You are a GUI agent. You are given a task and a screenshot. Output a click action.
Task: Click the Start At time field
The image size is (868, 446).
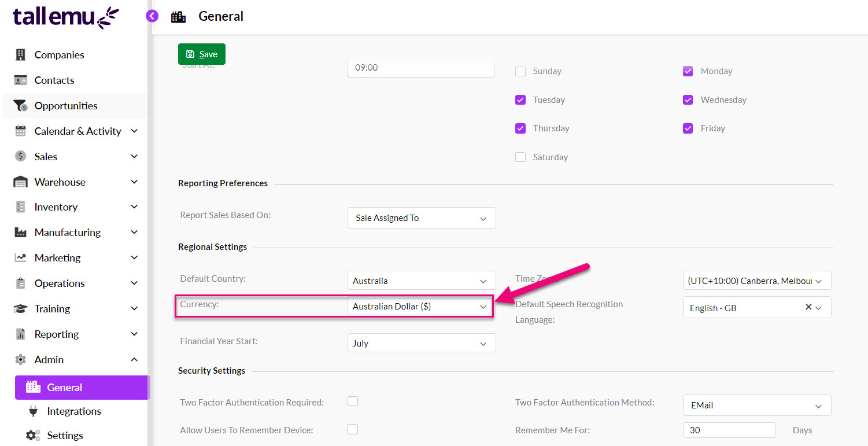coord(421,67)
